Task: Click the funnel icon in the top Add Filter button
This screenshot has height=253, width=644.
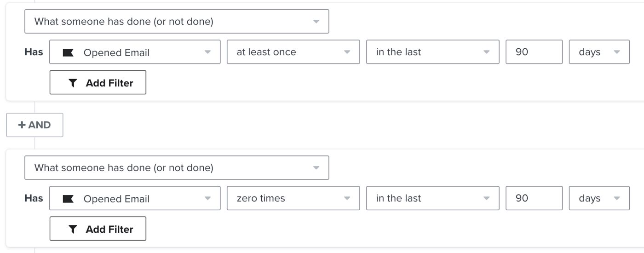Action: [x=73, y=83]
